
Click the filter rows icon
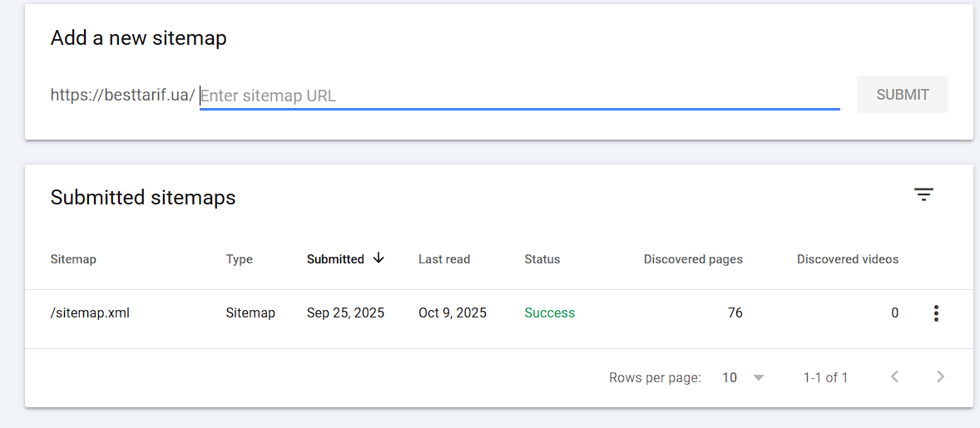pyautogui.click(x=923, y=195)
